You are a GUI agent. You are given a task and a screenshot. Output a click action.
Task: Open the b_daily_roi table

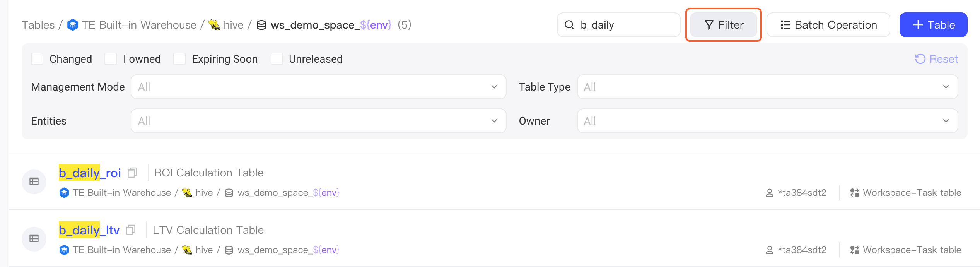(x=90, y=173)
